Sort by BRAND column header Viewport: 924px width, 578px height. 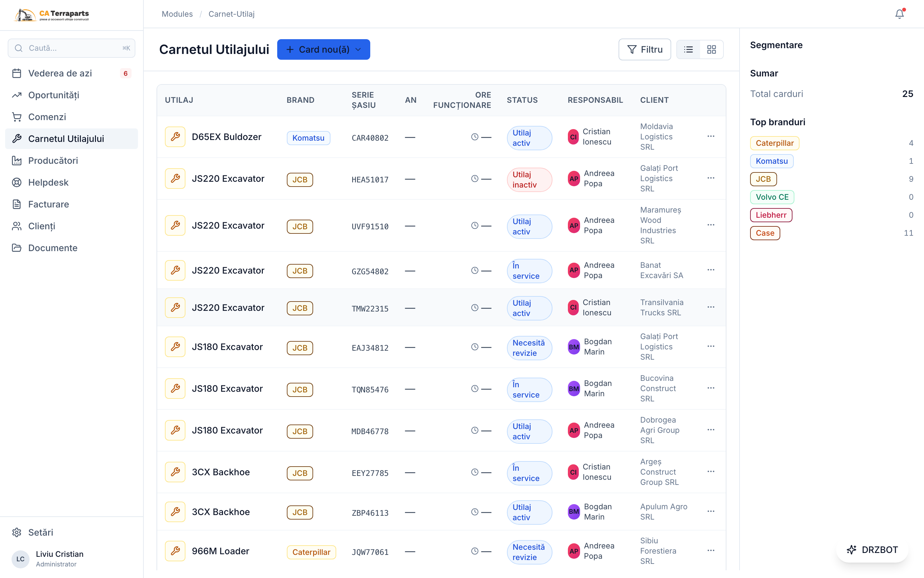coord(301,100)
